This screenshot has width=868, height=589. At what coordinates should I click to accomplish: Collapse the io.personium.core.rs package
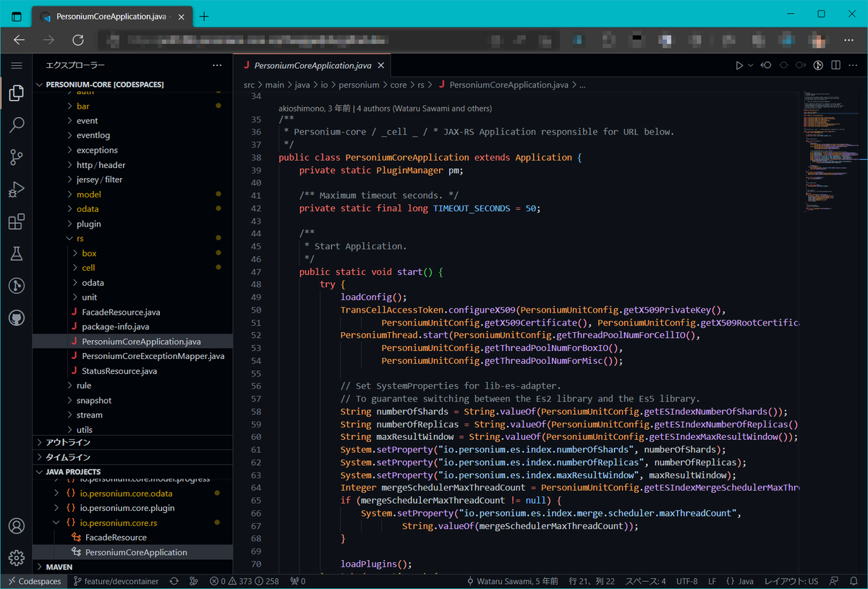point(133,522)
